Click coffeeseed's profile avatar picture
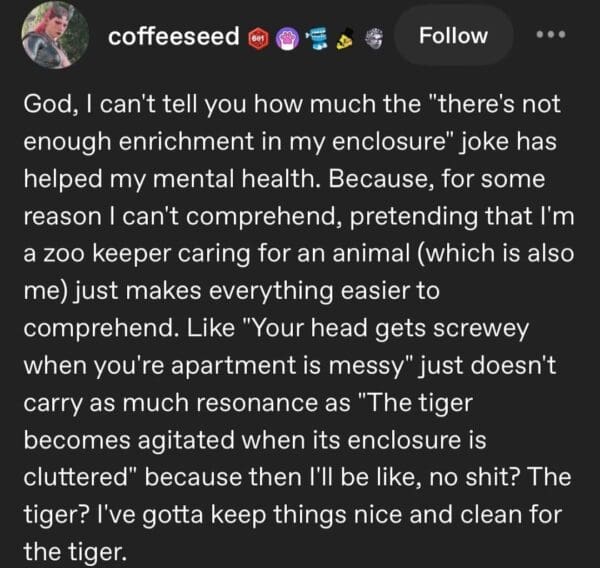This screenshot has width=600, height=568. (x=50, y=37)
